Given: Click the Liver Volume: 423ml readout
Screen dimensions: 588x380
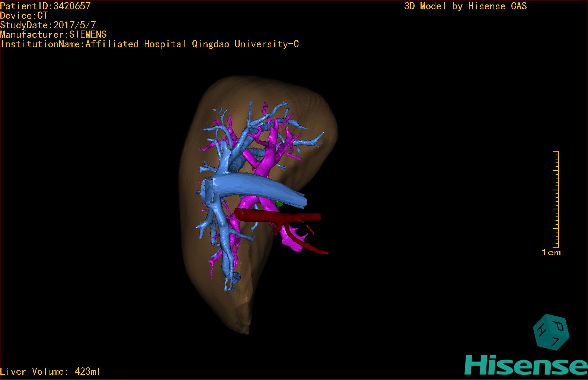Looking at the screenshot, I should 50,371.
